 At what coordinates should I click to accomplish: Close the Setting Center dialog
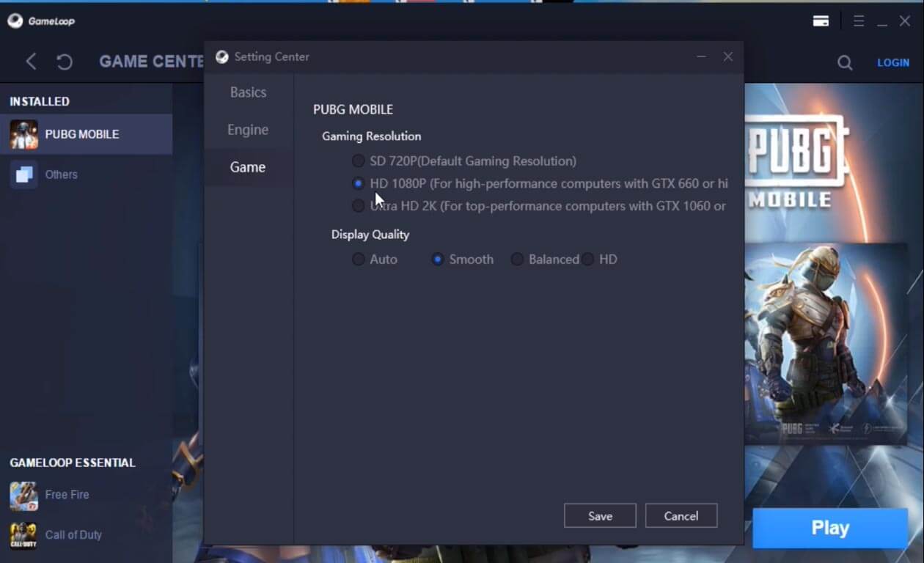727,56
